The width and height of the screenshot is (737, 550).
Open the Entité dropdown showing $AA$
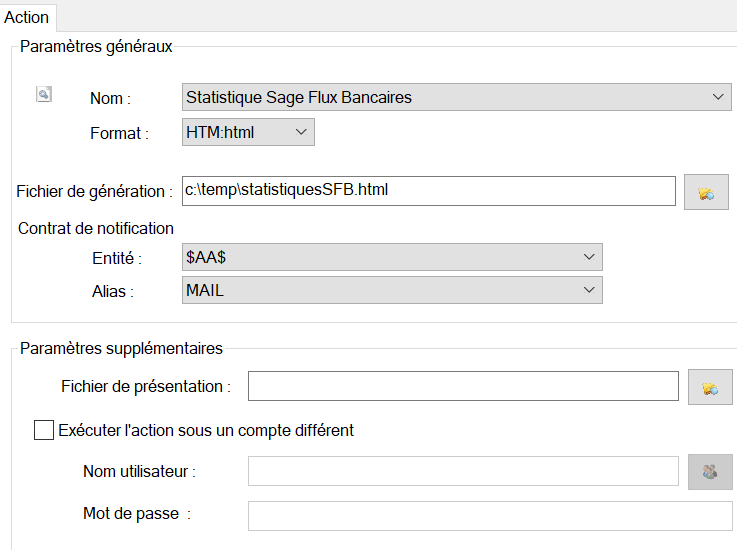pyautogui.click(x=392, y=257)
